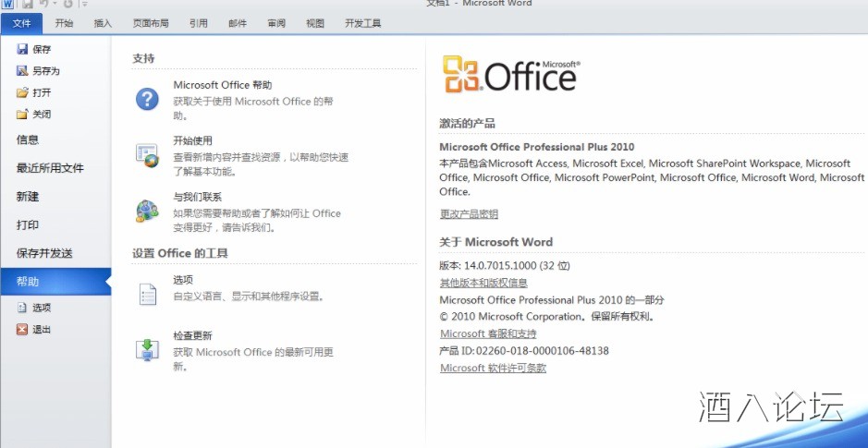Switch to the References (引用) tab
The height and width of the screenshot is (448, 868).
pos(198,23)
